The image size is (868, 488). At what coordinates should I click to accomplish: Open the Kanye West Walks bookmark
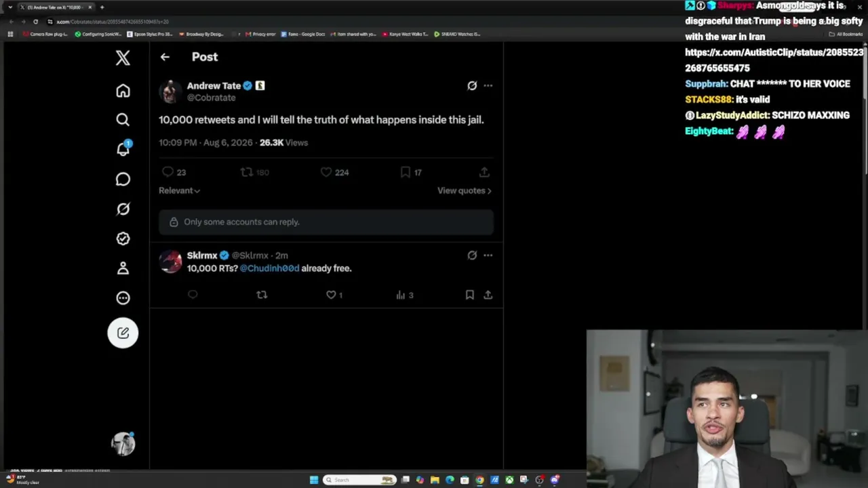[x=405, y=34]
